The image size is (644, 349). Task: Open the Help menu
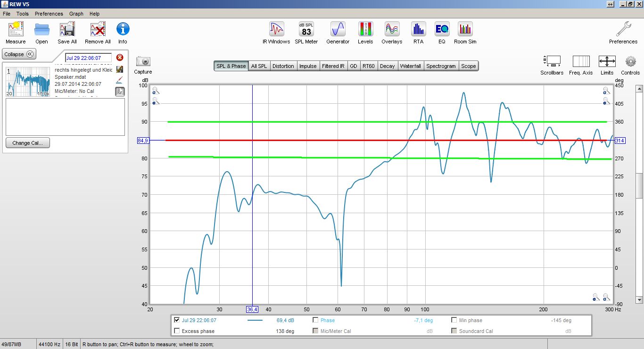pyautogui.click(x=94, y=14)
